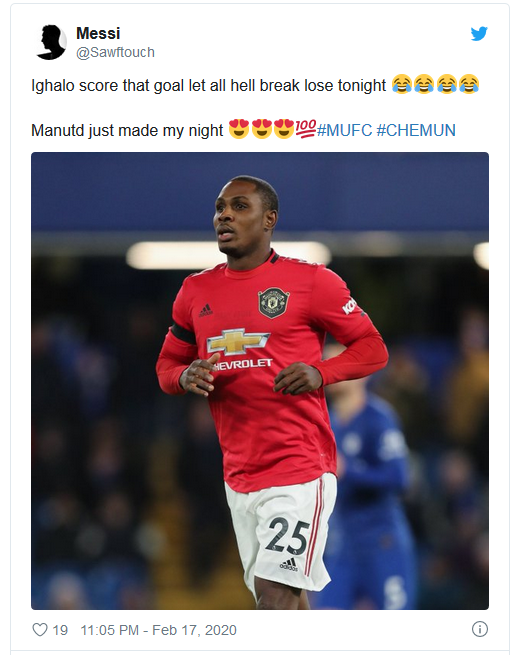This screenshot has width=523, height=655.
Task: Click the club crest on the jersey
Action: 273,302
